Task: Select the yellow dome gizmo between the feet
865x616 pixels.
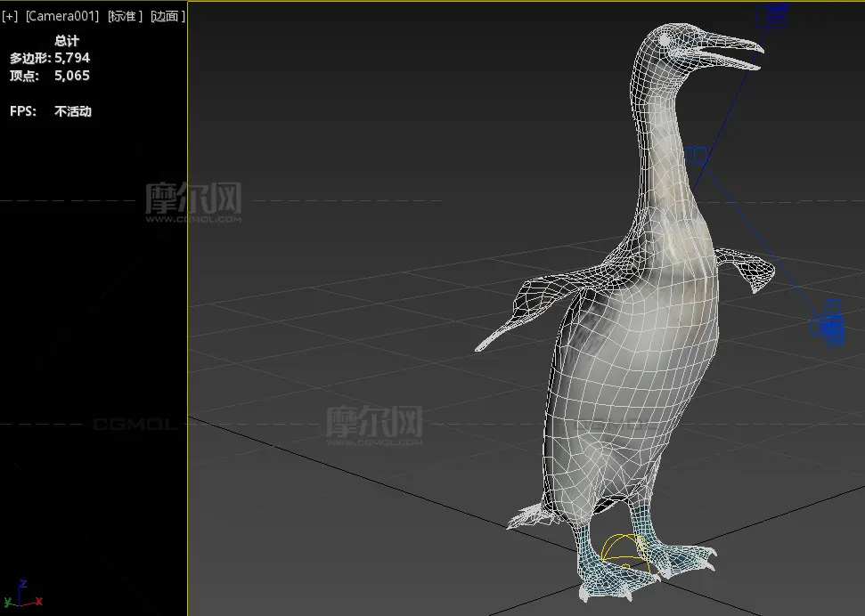Action: [624, 550]
